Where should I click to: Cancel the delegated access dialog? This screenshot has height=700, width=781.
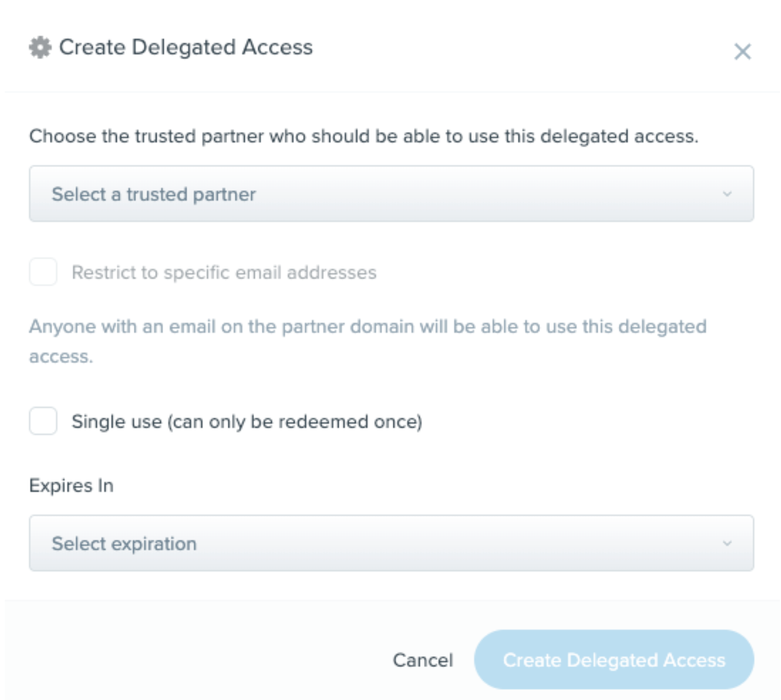[423, 660]
